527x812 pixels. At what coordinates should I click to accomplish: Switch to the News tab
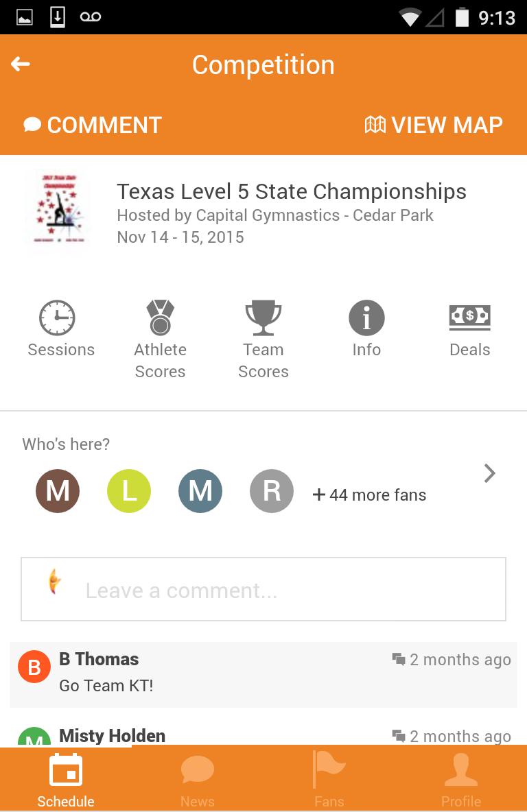198,780
